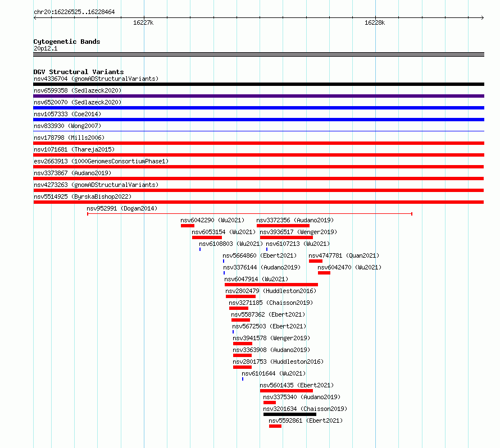Click the 20p12.1 cytogenetic band label

[x=46, y=48]
